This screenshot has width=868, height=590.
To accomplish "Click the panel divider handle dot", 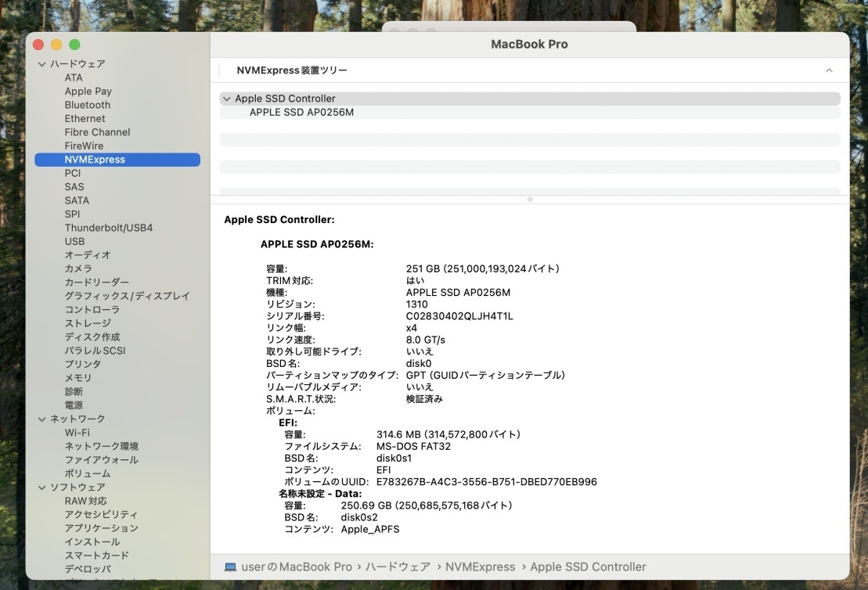I will tap(530, 200).
